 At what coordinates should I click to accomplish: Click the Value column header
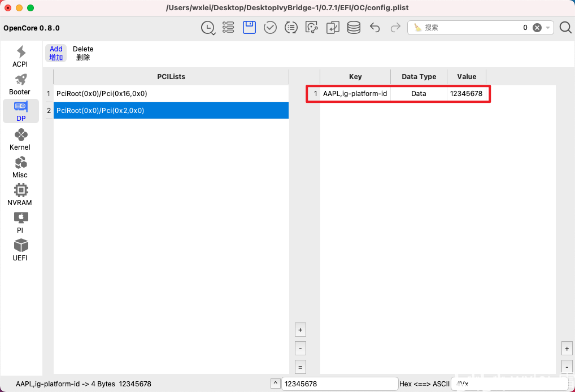click(x=467, y=77)
